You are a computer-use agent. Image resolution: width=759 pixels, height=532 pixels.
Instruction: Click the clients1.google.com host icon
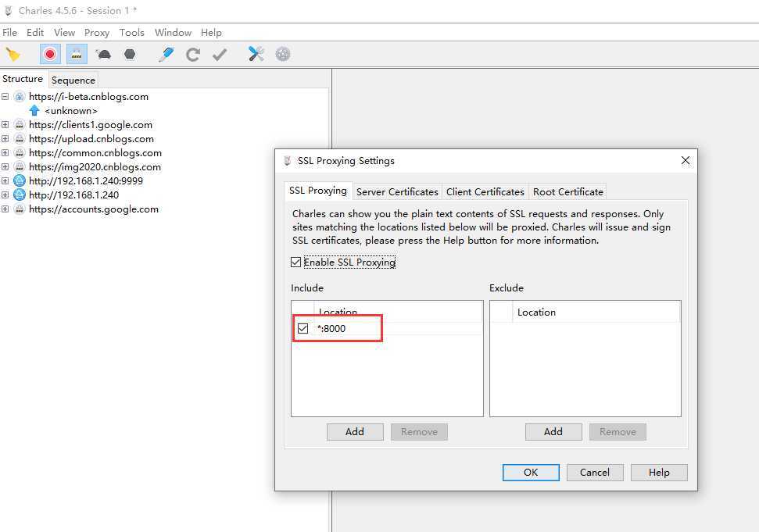coord(20,125)
